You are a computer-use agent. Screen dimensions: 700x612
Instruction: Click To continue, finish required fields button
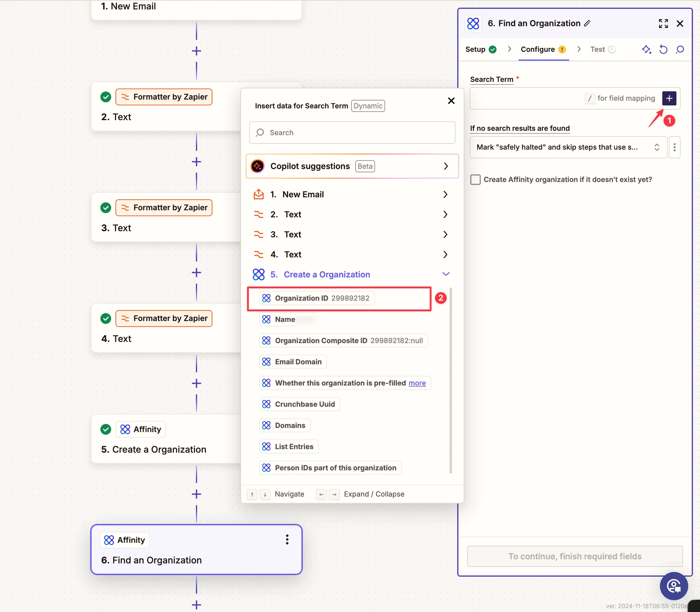click(574, 556)
